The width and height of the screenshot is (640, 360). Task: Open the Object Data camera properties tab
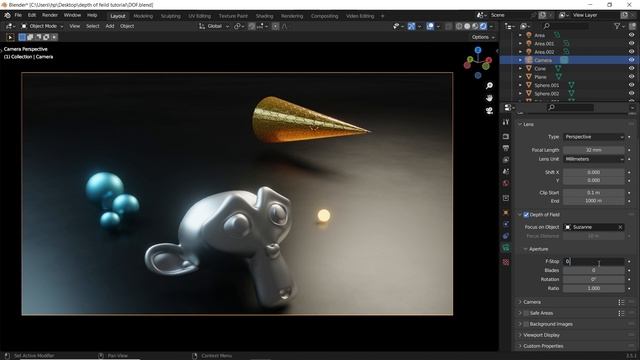[506, 247]
